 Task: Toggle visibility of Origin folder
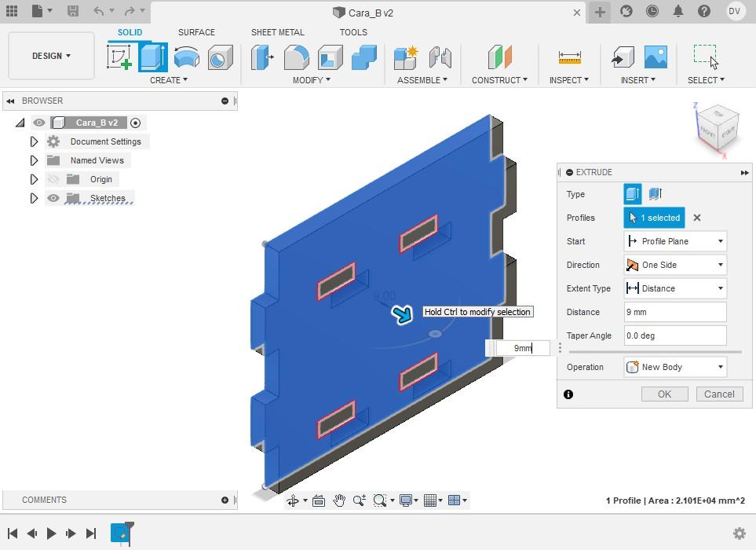click(x=53, y=179)
